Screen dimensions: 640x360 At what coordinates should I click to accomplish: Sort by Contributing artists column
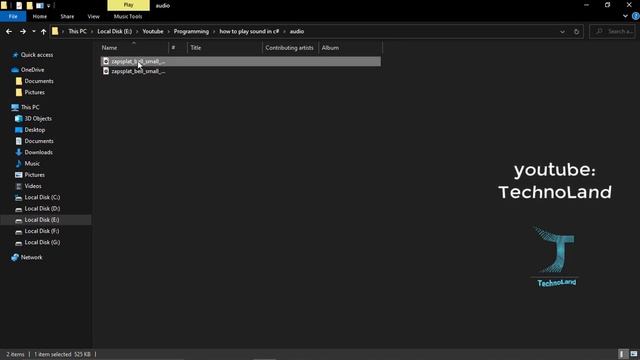coord(290,48)
